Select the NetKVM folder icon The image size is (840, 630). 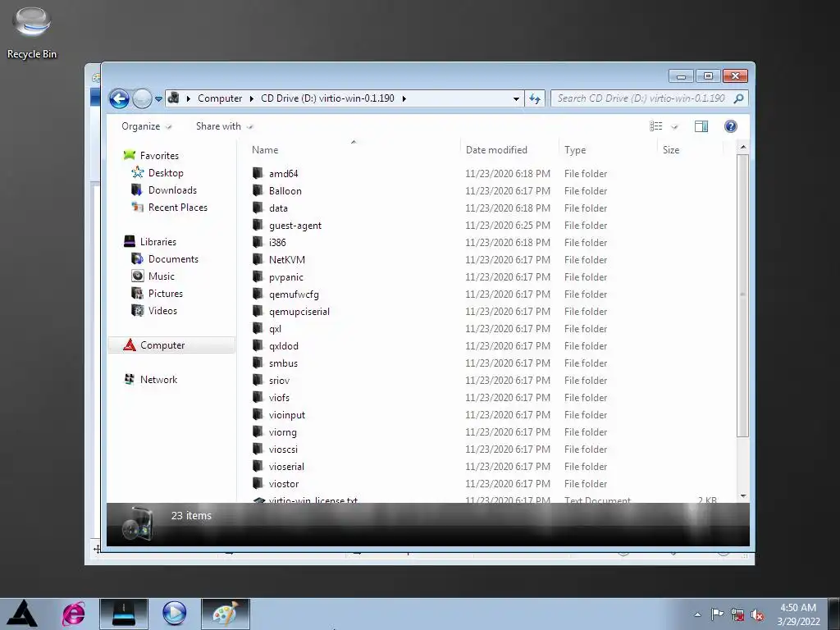tap(258, 259)
